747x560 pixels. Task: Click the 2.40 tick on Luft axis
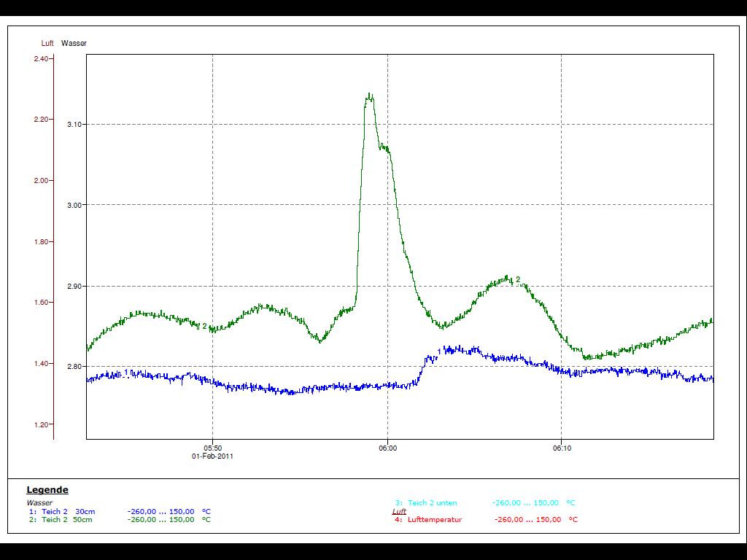[42, 59]
